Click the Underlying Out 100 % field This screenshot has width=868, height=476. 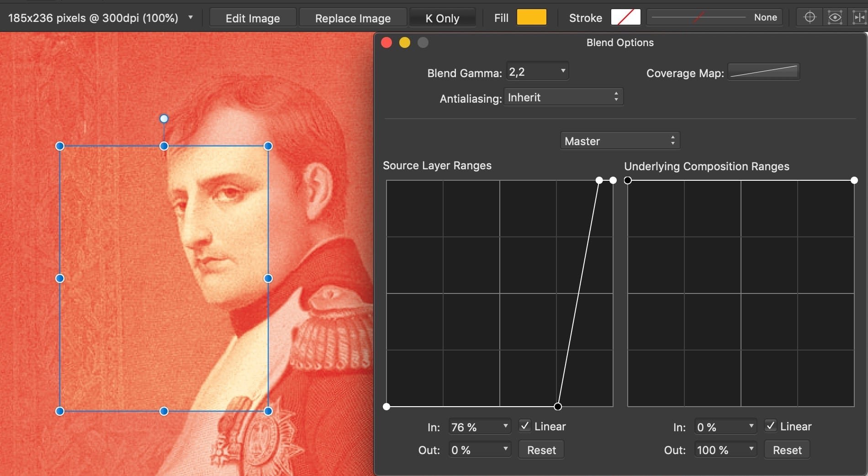point(725,450)
